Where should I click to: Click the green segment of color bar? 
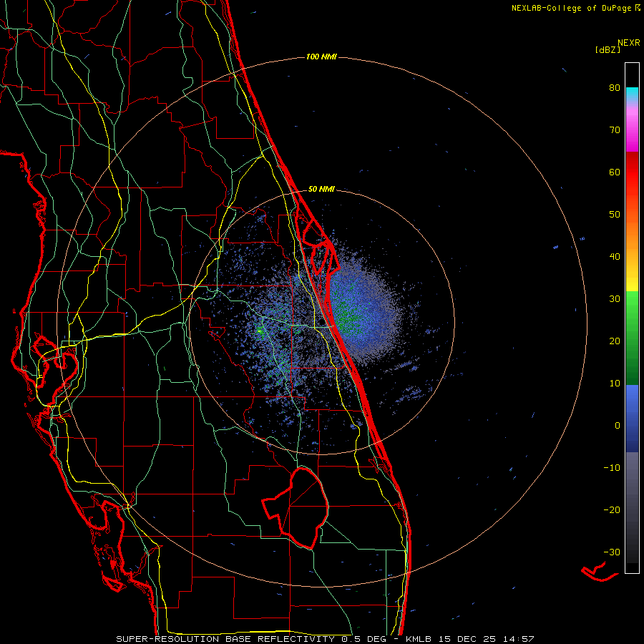pyautogui.click(x=632, y=338)
